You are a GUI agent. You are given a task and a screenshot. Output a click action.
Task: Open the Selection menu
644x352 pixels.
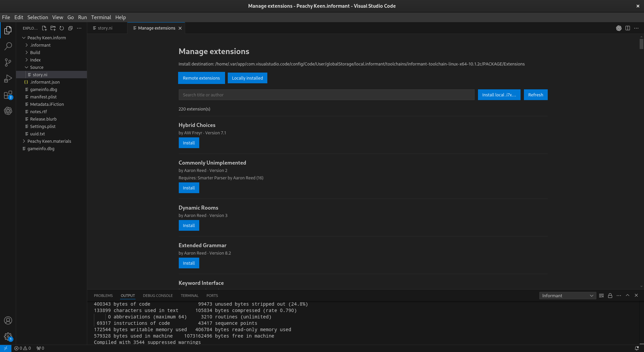coord(38,17)
